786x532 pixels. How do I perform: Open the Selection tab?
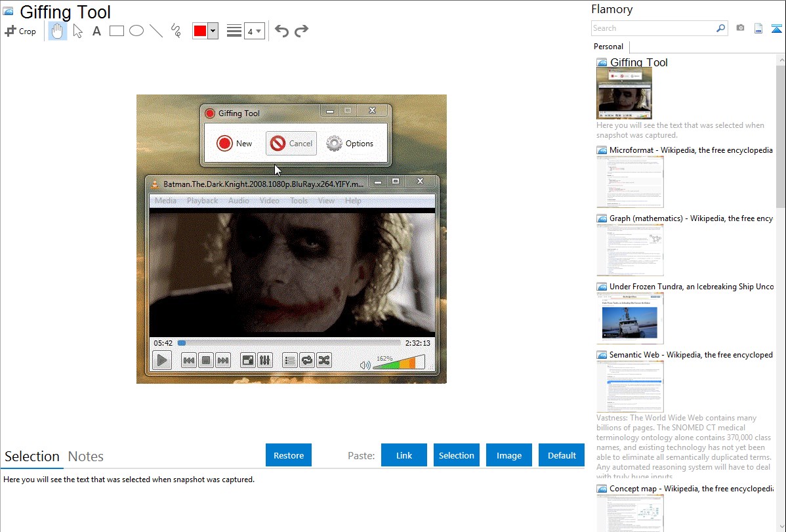tap(32, 457)
